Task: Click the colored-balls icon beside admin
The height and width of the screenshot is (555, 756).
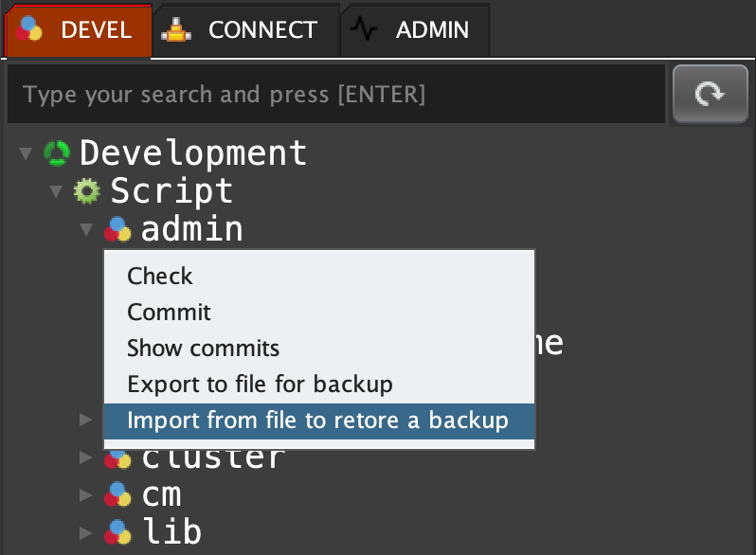Action: tap(117, 229)
